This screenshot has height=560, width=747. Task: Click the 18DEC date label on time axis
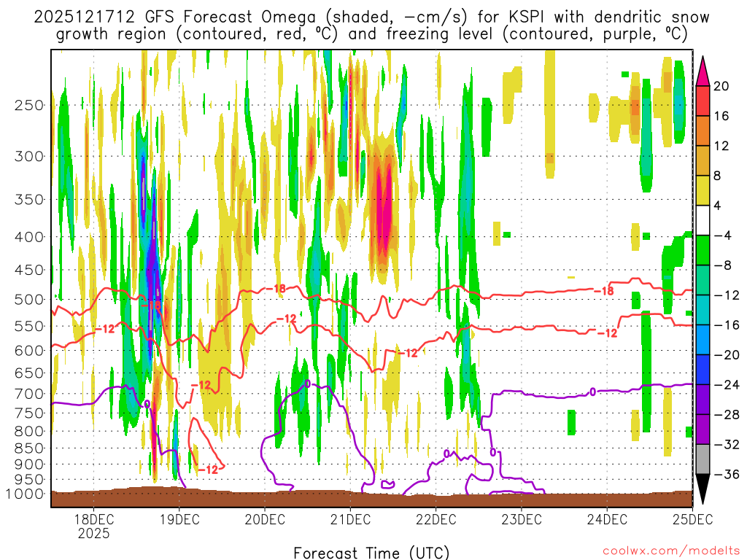(x=93, y=519)
